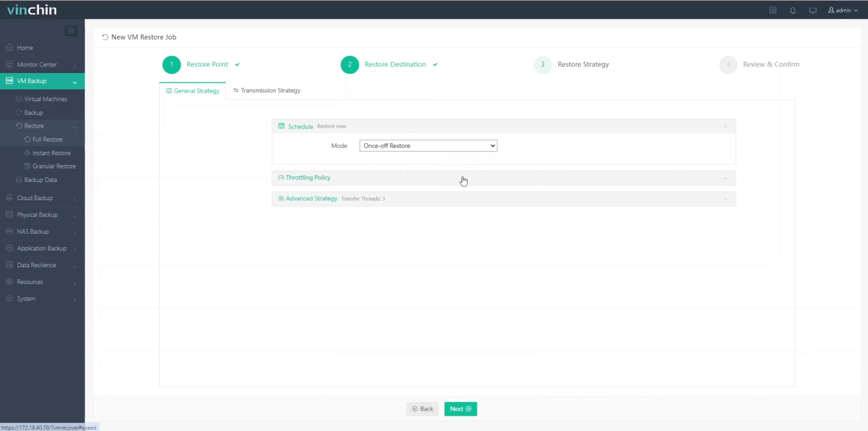The height and width of the screenshot is (431, 868).
Task: Click the Back button
Action: click(422, 409)
